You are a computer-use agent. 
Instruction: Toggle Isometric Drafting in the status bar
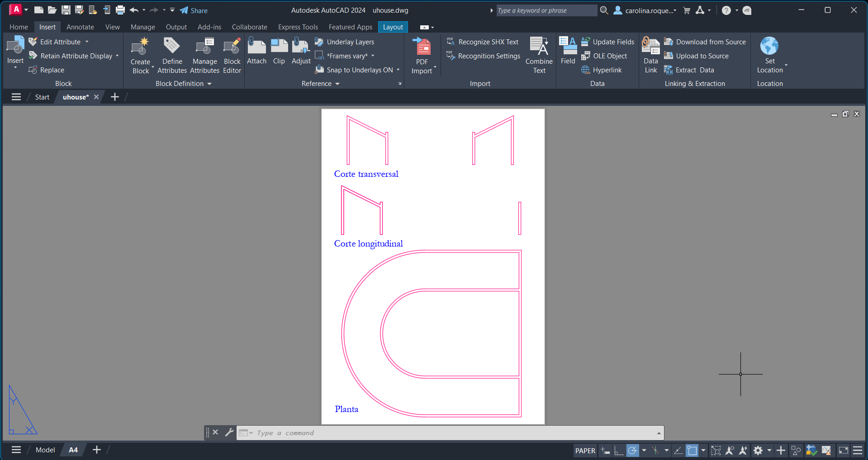click(x=655, y=451)
